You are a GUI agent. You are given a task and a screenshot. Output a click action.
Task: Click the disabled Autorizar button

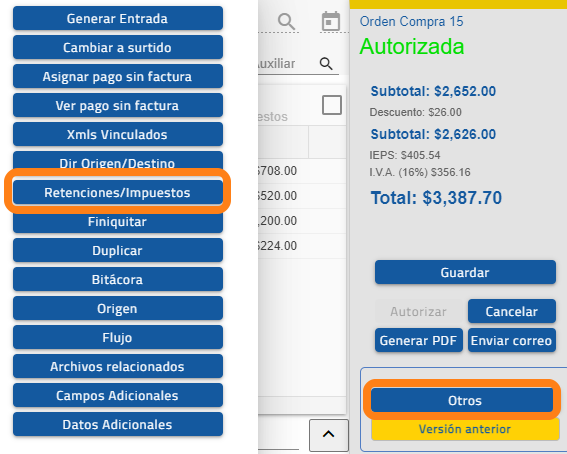[418, 311]
